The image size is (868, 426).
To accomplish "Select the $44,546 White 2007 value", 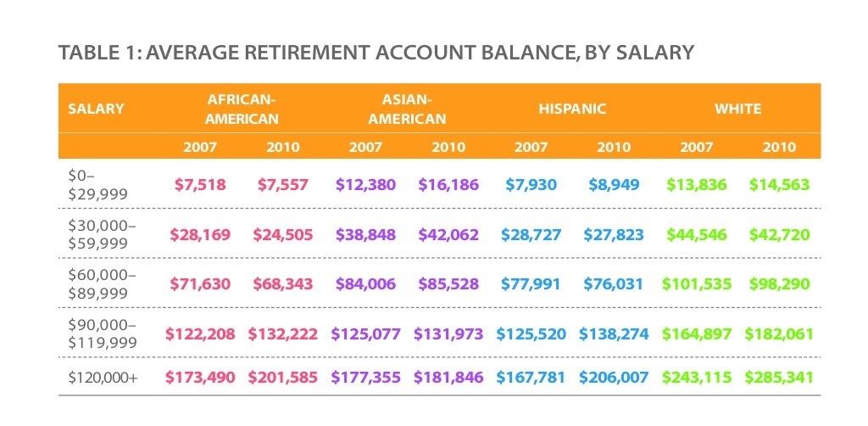I will (x=696, y=234).
